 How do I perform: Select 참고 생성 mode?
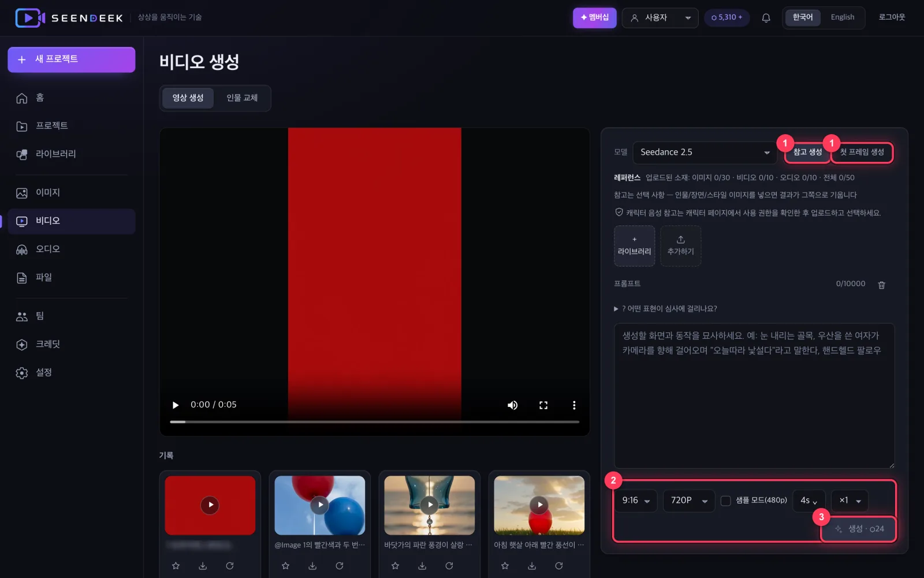point(807,152)
